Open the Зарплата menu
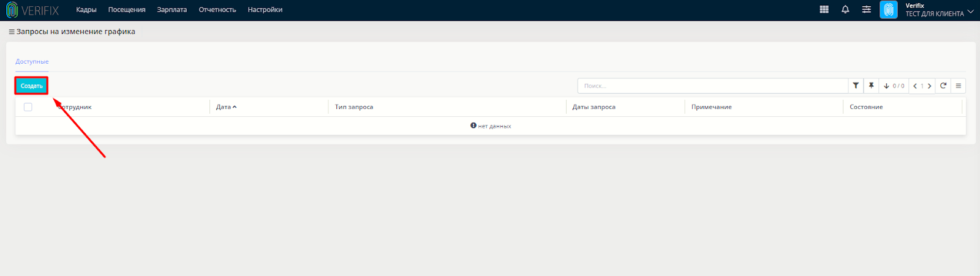Viewport: 980px width, 276px height. coord(171,10)
